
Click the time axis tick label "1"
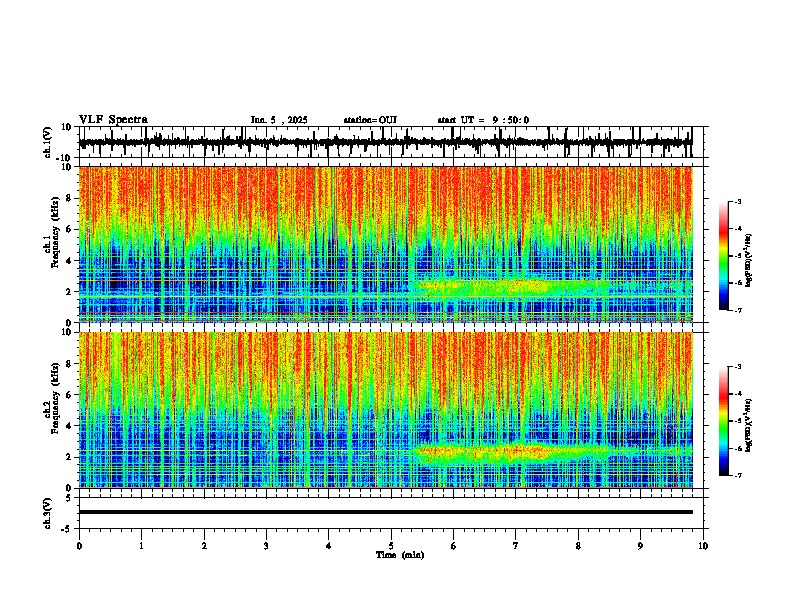pos(141,546)
